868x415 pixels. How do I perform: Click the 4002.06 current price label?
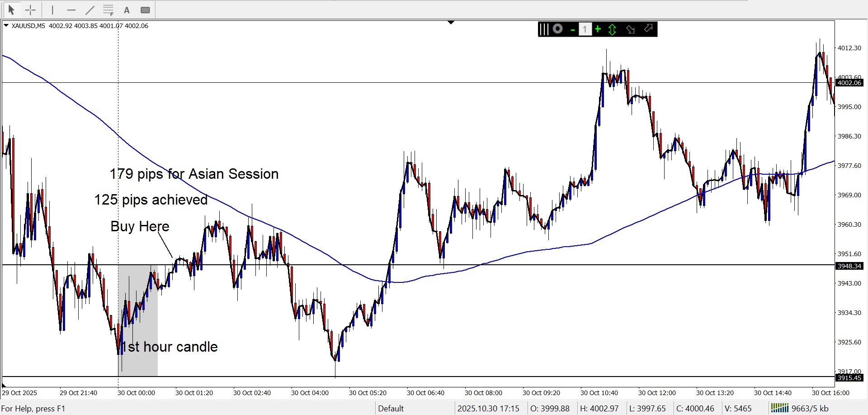coord(849,83)
